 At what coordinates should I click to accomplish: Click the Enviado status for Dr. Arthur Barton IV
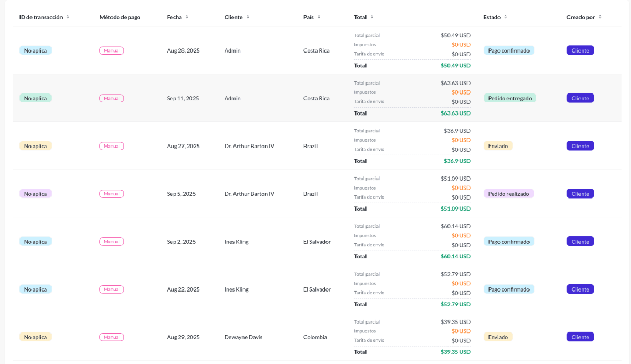pos(497,145)
